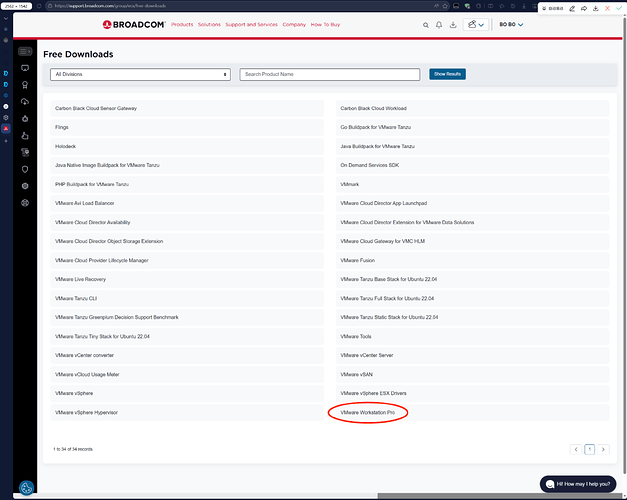Open VMware Tools

[472, 336]
